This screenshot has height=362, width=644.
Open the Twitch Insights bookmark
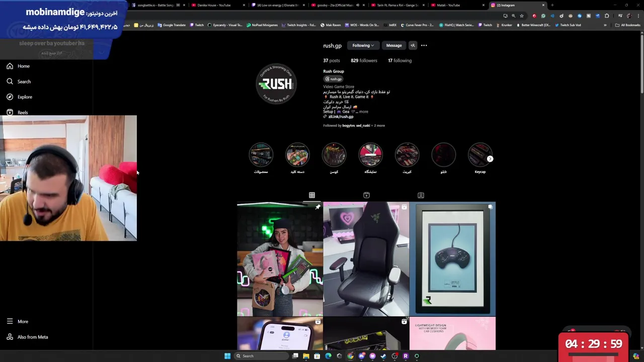[299, 25]
